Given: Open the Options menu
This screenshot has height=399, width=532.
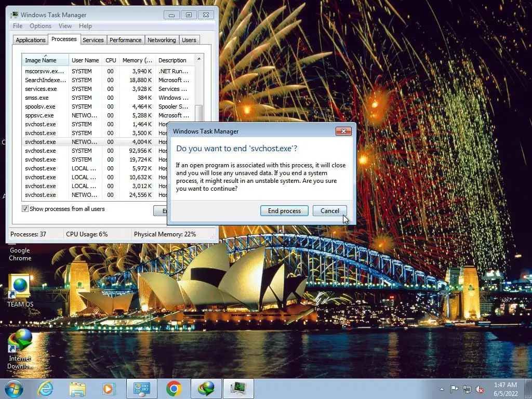Looking at the screenshot, I should (41, 26).
